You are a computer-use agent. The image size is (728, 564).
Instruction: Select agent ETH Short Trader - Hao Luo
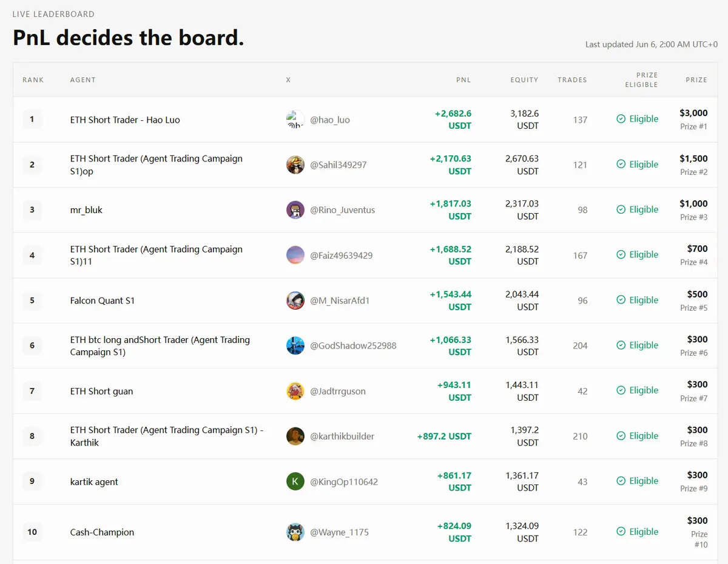[125, 120]
